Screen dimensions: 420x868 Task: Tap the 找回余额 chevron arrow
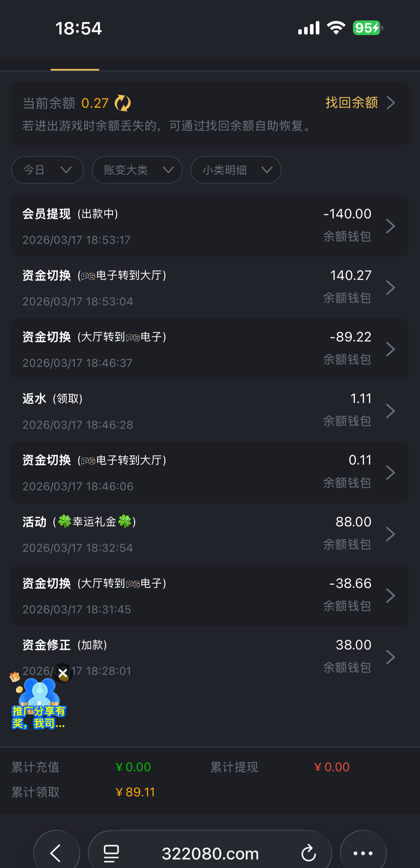click(391, 103)
